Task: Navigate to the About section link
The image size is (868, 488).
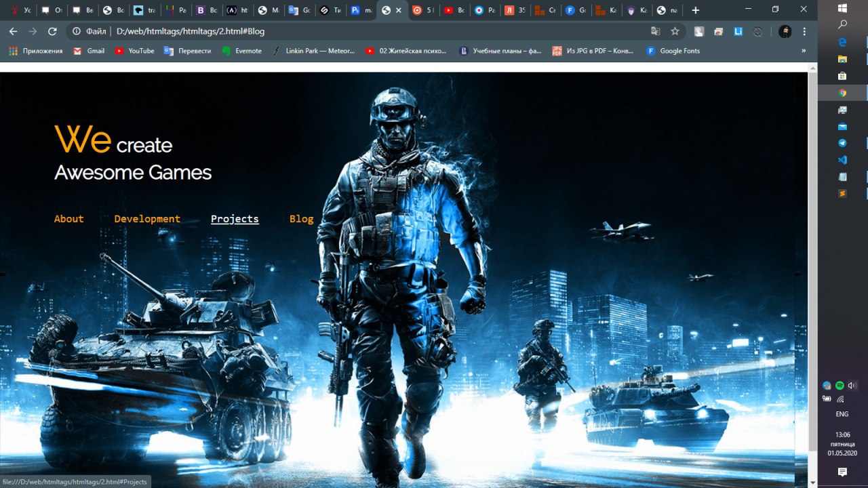Action: 69,219
